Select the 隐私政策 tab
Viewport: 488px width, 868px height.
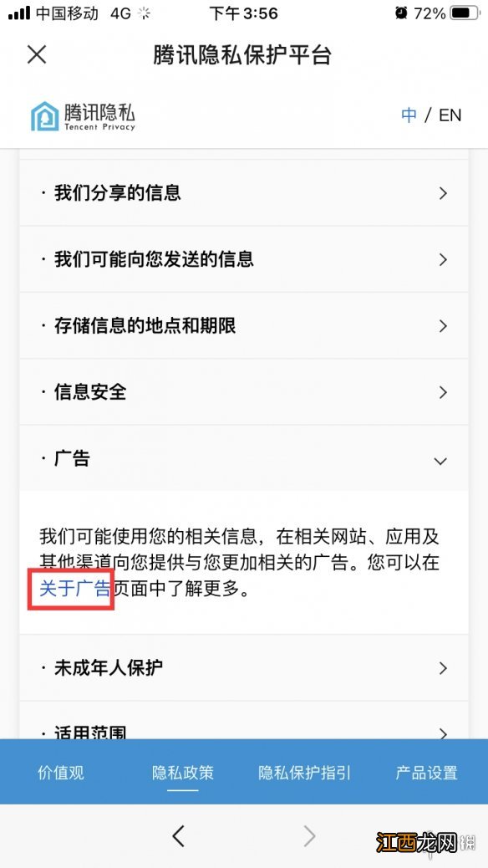click(183, 772)
